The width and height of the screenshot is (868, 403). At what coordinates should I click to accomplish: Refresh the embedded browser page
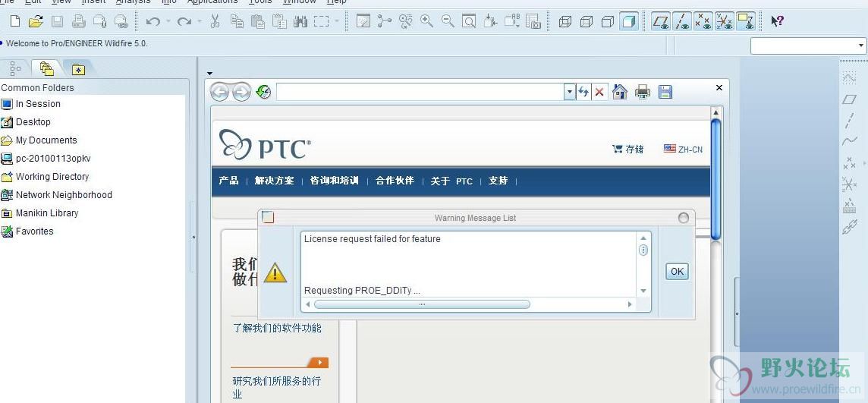click(583, 92)
